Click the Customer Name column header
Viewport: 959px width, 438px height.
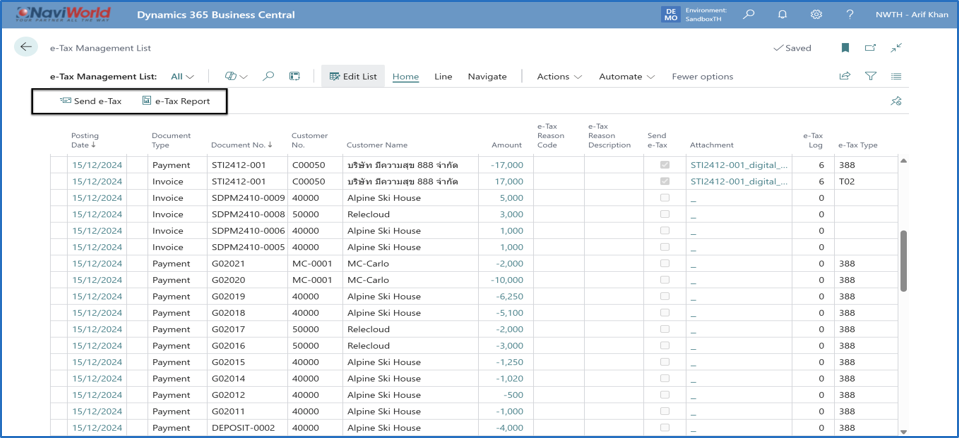377,145
